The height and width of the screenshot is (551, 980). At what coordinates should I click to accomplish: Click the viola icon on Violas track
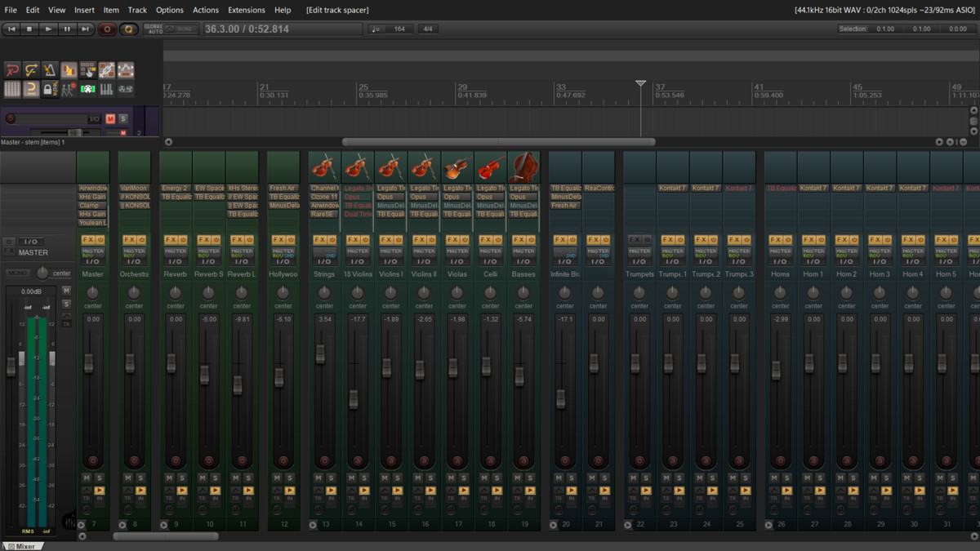click(457, 167)
